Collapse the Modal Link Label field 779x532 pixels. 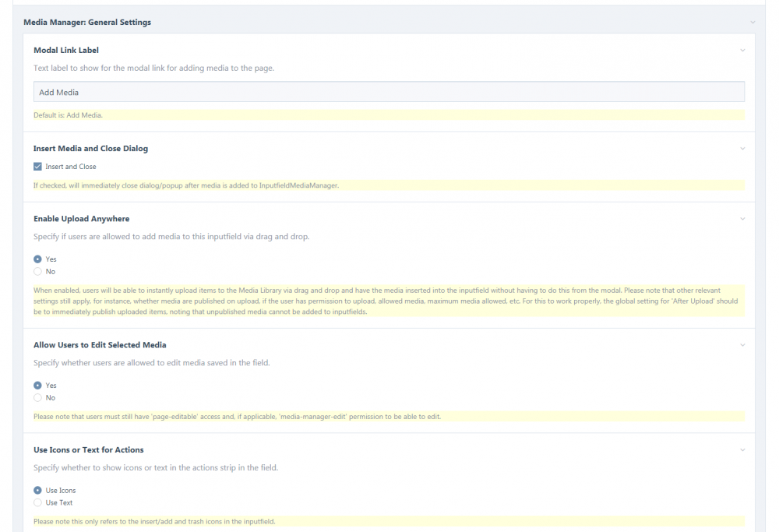pos(742,50)
